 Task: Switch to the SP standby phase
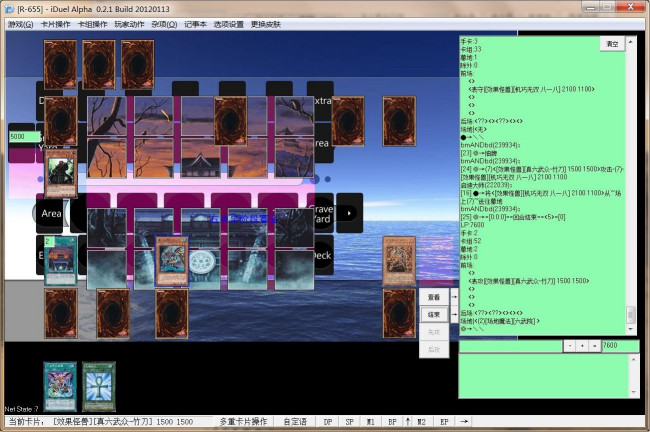(349, 422)
